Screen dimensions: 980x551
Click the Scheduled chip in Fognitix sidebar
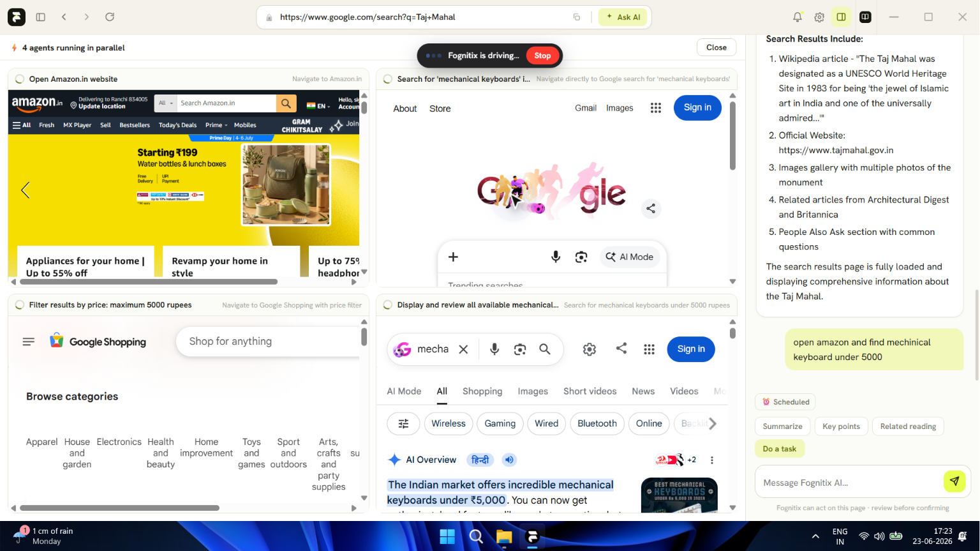(x=785, y=402)
